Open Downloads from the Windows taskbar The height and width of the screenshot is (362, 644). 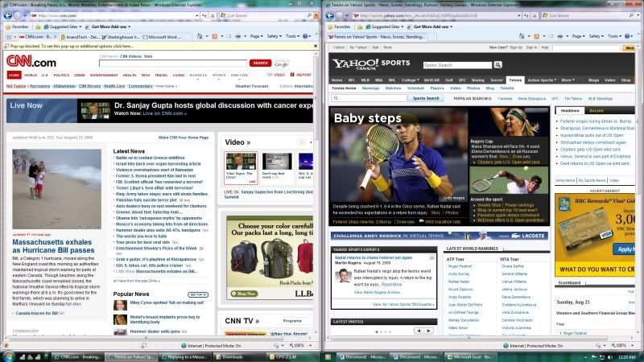pyautogui.click(x=238, y=357)
